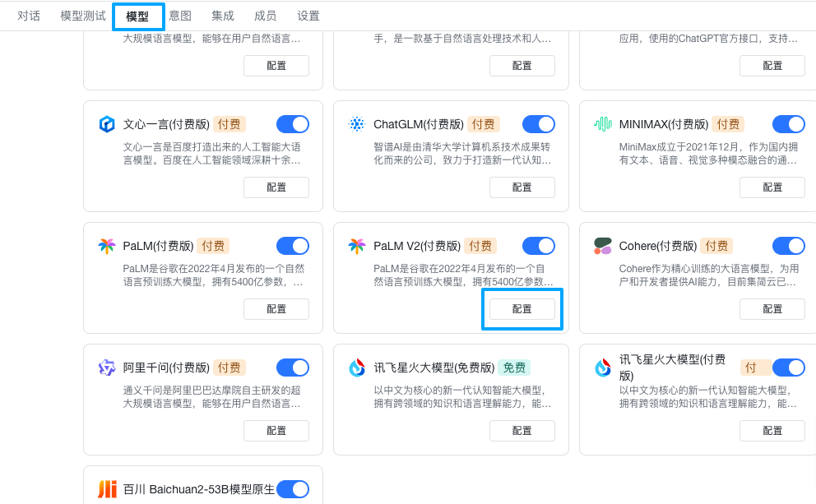Image resolution: width=816 pixels, height=504 pixels.
Task: Click the title MINIMAX(付费版)
Action: [664, 124]
